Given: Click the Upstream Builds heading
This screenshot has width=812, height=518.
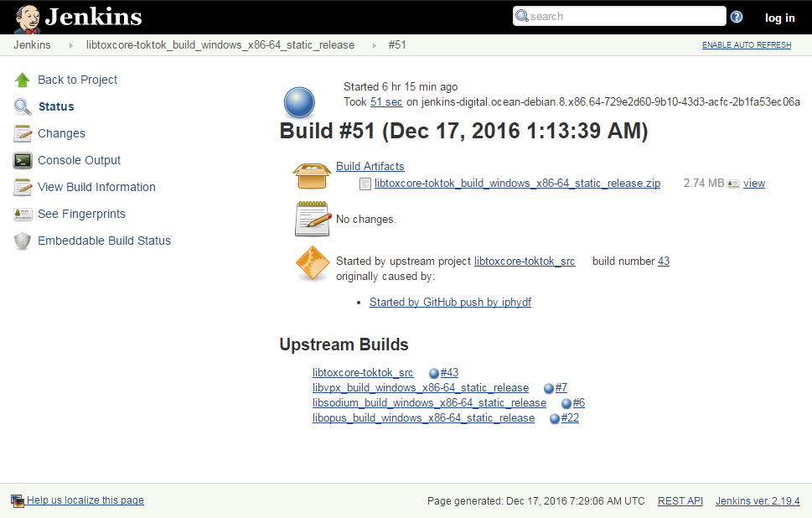Looking at the screenshot, I should coord(344,345).
